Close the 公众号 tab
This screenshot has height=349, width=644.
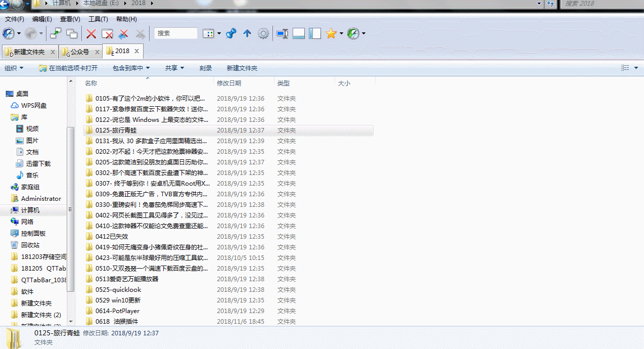pos(97,52)
